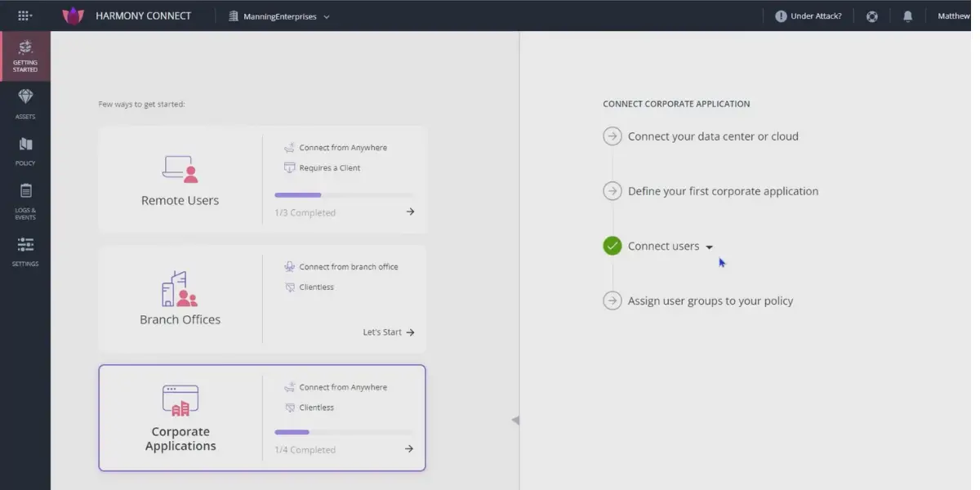The image size is (980, 490).
Task: Select the Remote Users card
Action: pyautogui.click(x=262, y=180)
